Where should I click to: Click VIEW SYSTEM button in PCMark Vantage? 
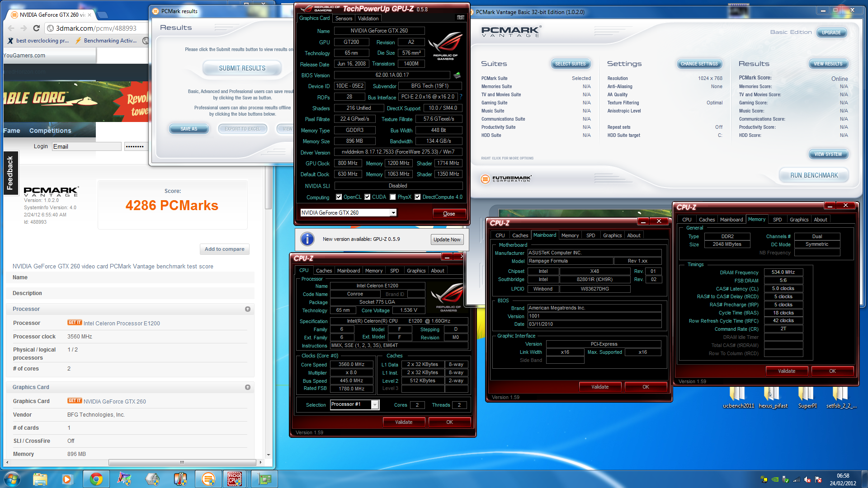click(x=828, y=155)
